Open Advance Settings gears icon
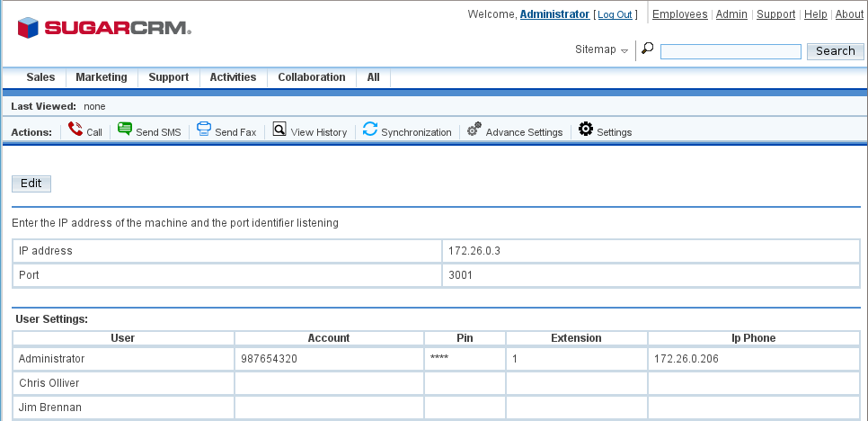The height and width of the screenshot is (421, 868). (x=474, y=130)
